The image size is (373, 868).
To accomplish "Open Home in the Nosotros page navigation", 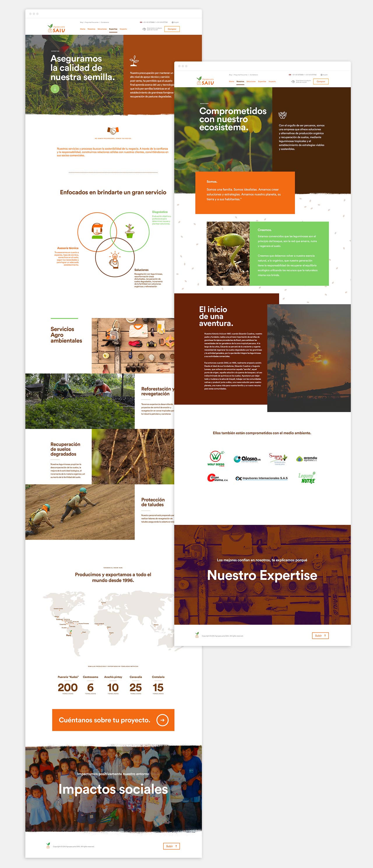I will (x=231, y=82).
